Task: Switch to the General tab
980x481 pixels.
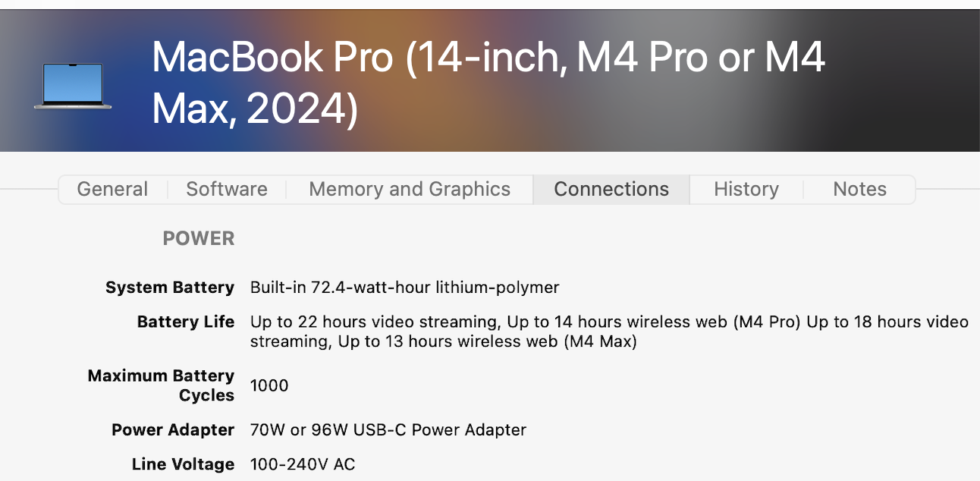Action: pyautogui.click(x=112, y=189)
